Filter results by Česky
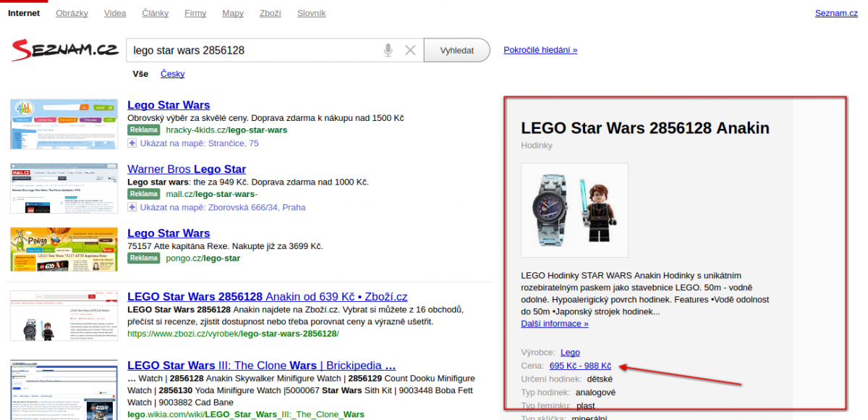Screen dimensions: 868x420 172,74
